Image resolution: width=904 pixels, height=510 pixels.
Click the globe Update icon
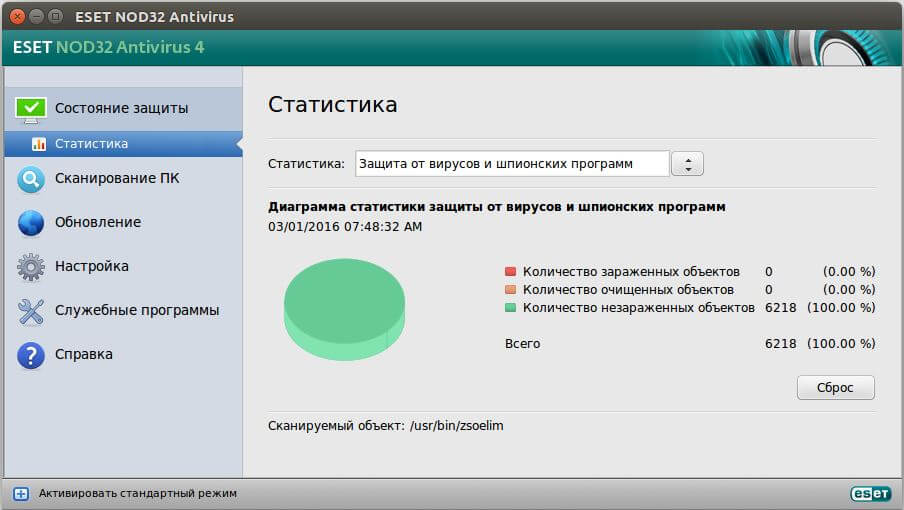tap(31, 223)
